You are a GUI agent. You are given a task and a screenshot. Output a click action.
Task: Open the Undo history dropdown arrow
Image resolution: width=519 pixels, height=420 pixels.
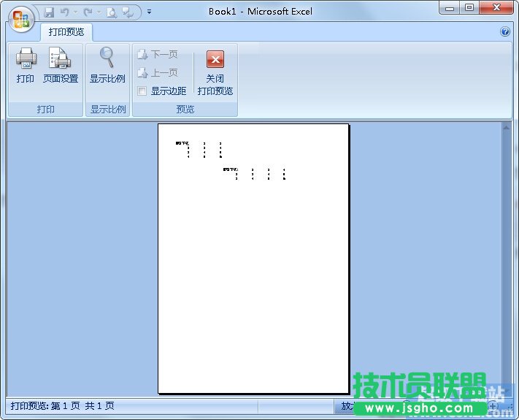tap(74, 12)
